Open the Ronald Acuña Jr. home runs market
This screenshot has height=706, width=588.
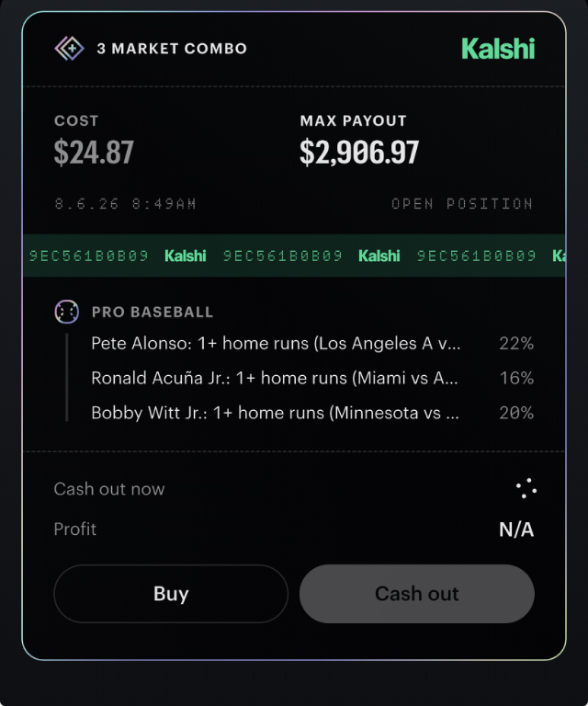275,378
